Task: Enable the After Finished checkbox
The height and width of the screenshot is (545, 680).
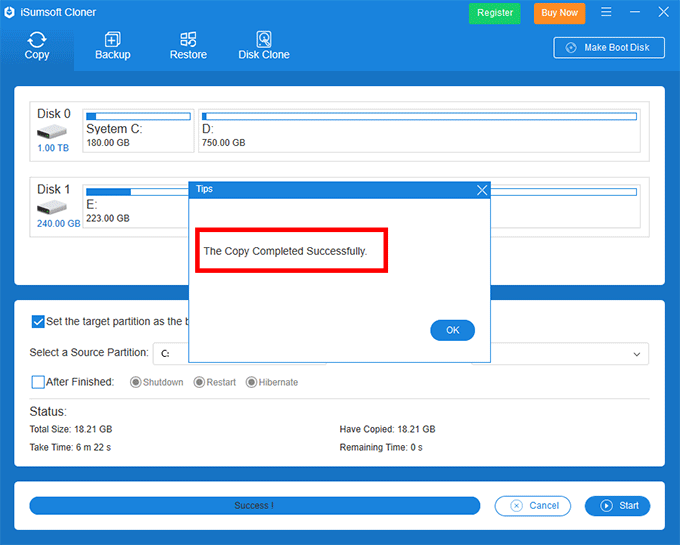Action: (x=38, y=382)
